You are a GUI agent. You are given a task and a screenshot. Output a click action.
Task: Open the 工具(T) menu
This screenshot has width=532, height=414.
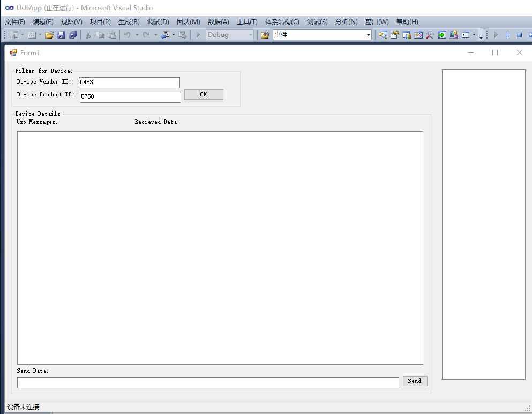coord(247,22)
